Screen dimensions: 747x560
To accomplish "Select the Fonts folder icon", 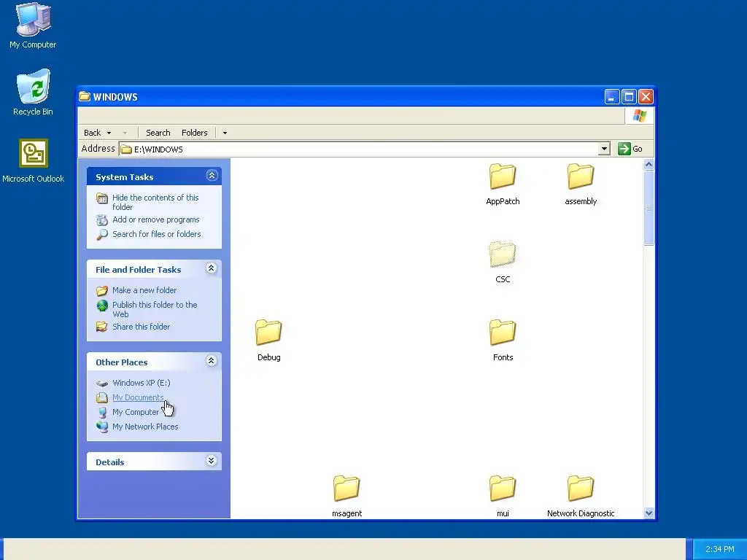I will 503,332.
